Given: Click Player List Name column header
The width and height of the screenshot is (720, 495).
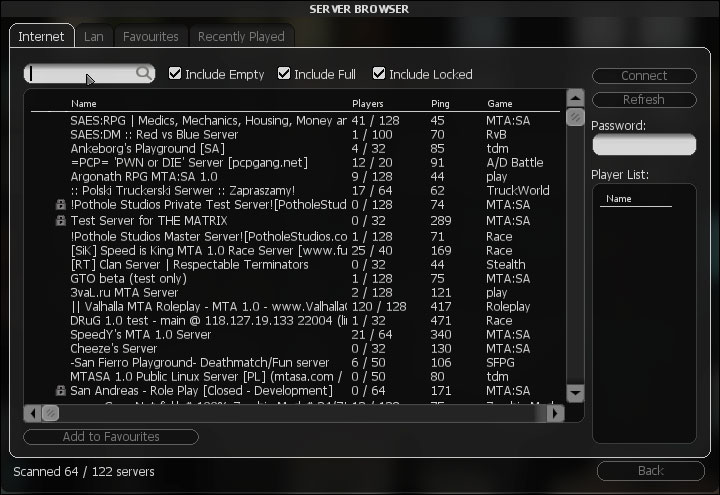Looking at the screenshot, I should click(619, 199).
